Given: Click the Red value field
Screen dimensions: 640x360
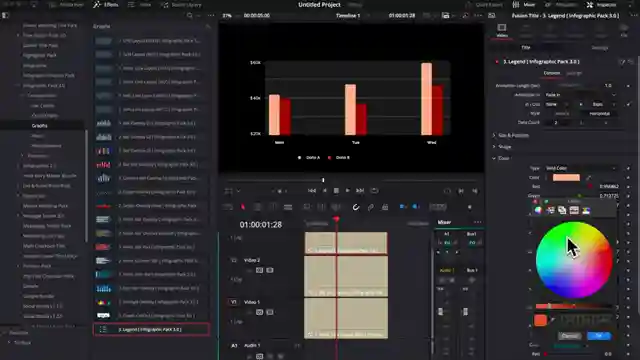Looking at the screenshot, I should [x=609, y=187].
